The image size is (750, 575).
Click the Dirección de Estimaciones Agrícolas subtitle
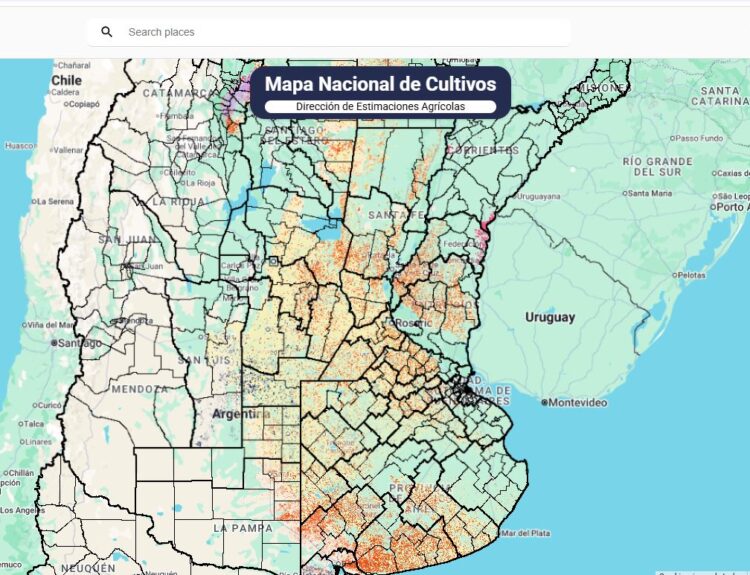pyautogui.click(x=380, y=106)
